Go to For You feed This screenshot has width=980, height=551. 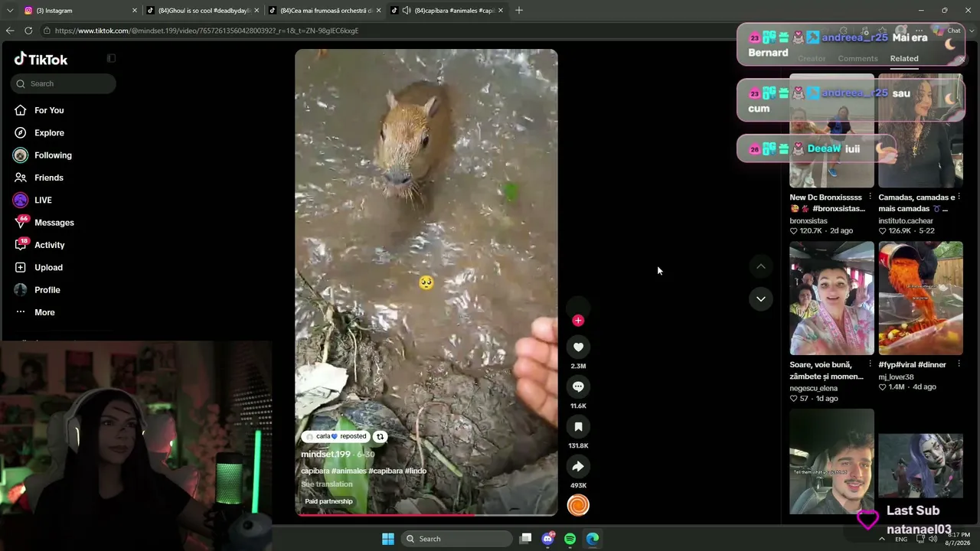(49, 110)
